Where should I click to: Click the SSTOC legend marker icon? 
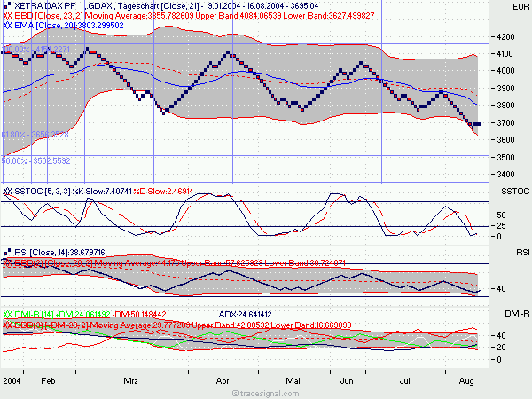[x=7, y=191]
